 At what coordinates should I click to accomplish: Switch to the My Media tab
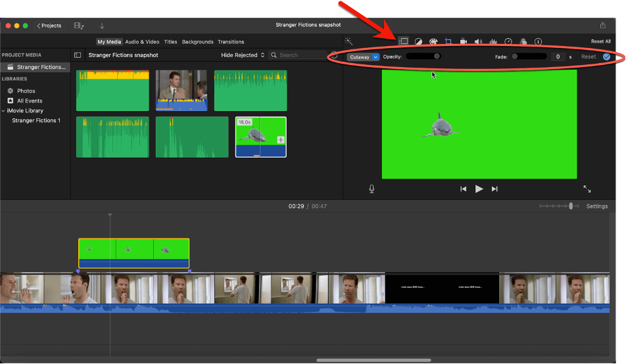coord(109,41)
